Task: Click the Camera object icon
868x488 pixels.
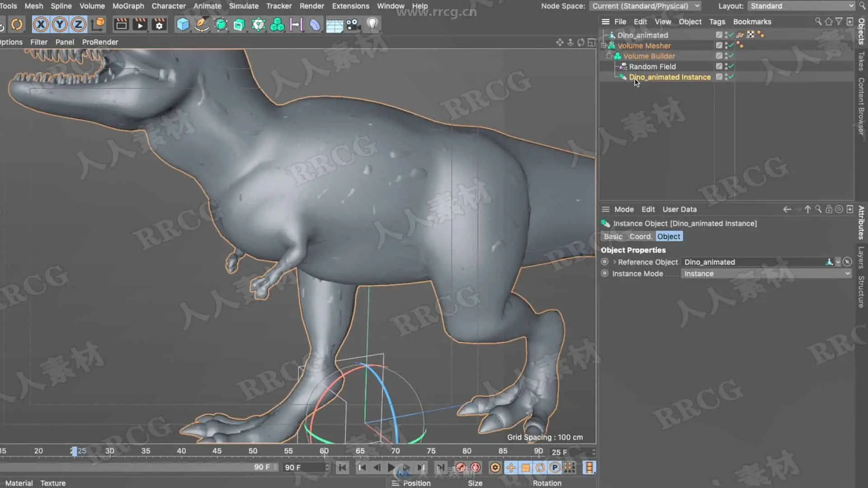Action: 353,24
